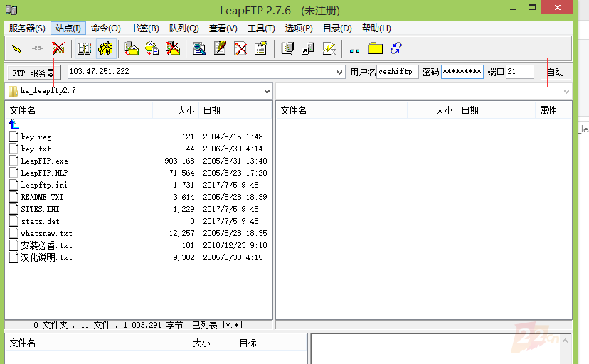Click the red-crossed page delete icon
589x364 pixels.
pyautogui.click(x=240, y=48)
